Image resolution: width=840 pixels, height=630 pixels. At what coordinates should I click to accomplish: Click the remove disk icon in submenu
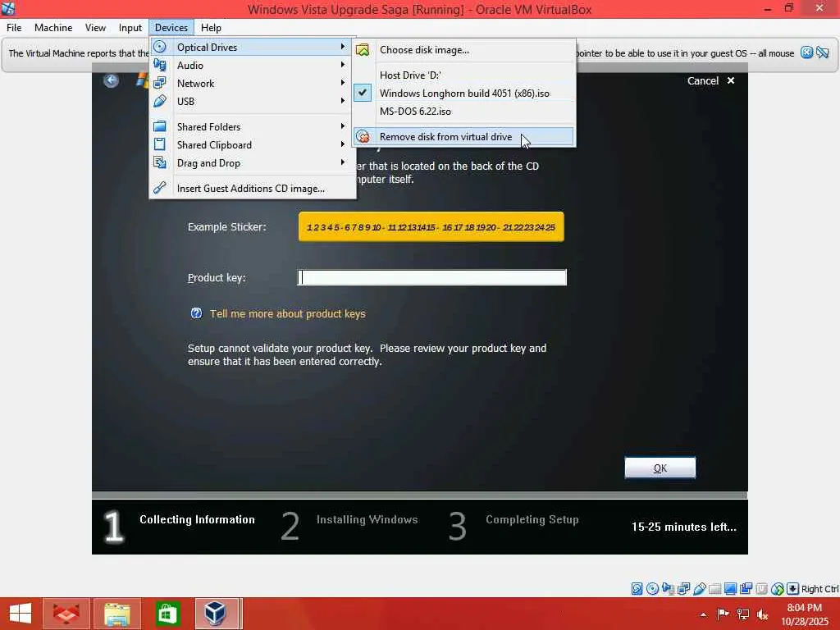(363, 137)
